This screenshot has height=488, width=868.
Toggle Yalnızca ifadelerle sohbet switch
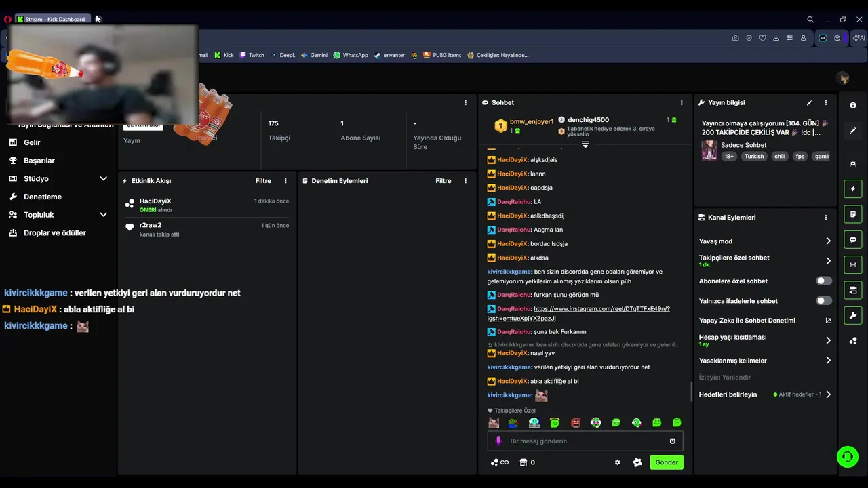[824, 300]
